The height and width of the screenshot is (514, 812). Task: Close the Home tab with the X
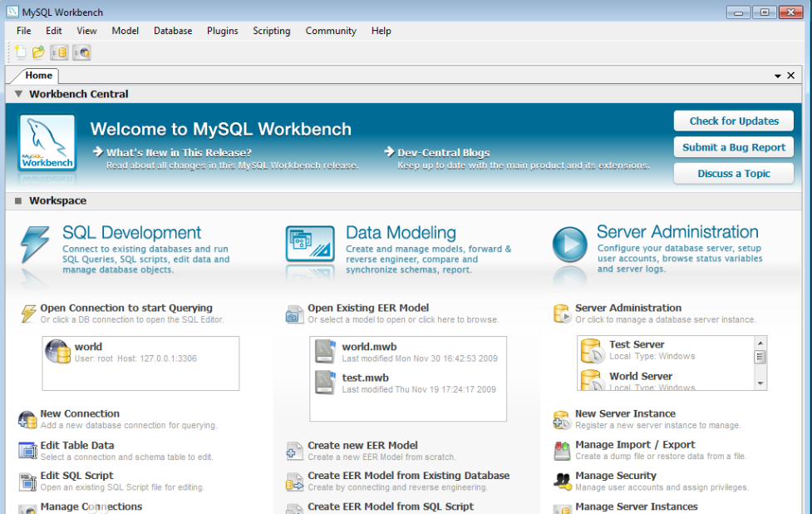pyautogui.click(x=790, y=76)
